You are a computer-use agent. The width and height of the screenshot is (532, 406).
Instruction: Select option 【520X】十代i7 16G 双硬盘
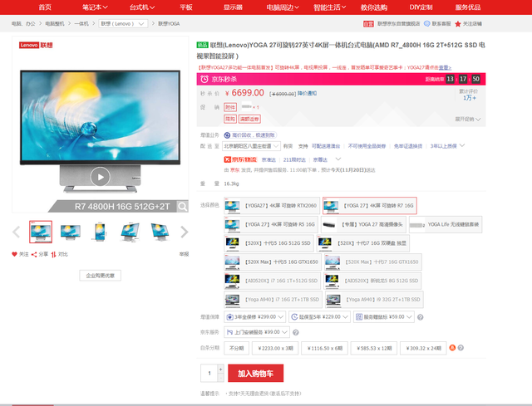363,243
